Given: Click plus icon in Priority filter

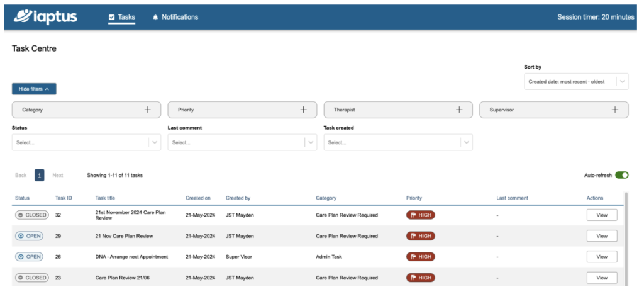Looking at the screenshot, I should pyautogui.click(x=304, y=110).
